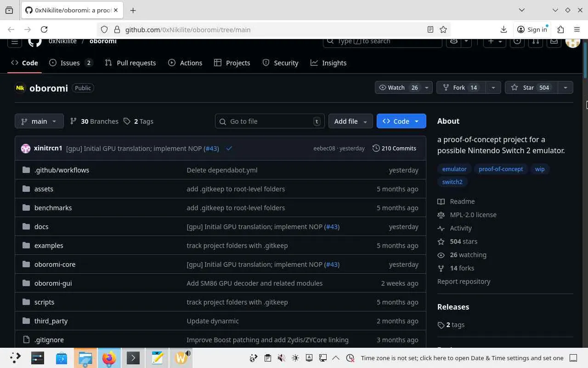Image resolution: width=588 pixels, height=368 pixels.
Task: Click the proof-of-concept topic tag
Action: point(501,169)
